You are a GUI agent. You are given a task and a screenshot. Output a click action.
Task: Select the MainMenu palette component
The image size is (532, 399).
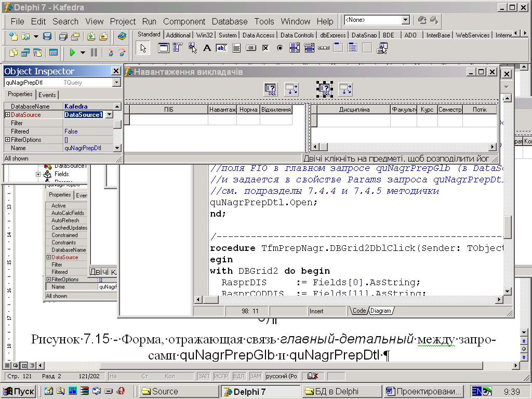(x=178, y=48)
